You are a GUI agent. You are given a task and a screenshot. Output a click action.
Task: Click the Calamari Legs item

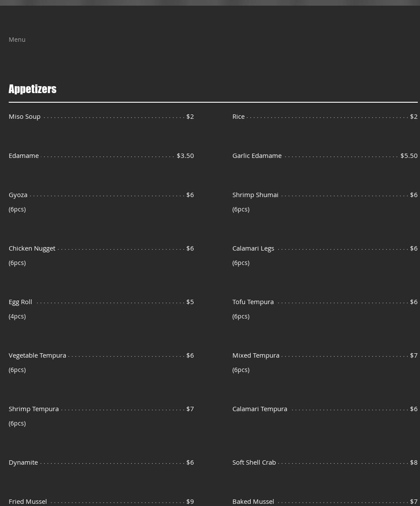tap(253, 248)
